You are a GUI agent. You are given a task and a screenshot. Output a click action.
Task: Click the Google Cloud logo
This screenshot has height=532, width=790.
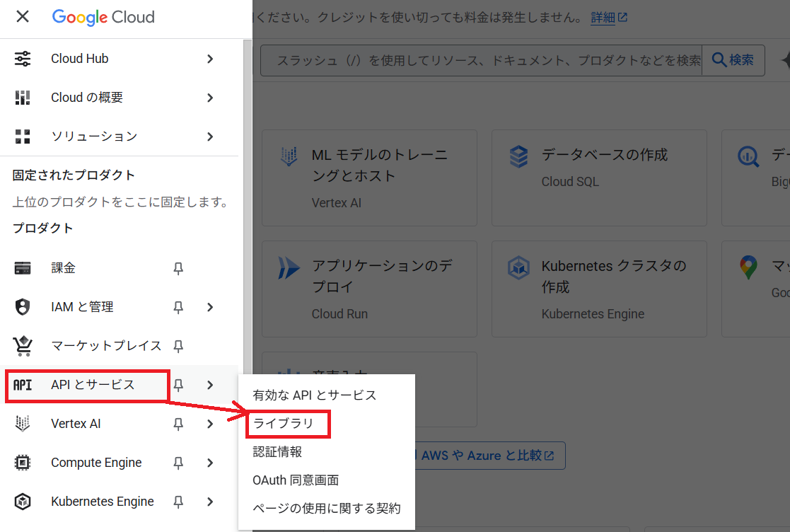(103, 17)
